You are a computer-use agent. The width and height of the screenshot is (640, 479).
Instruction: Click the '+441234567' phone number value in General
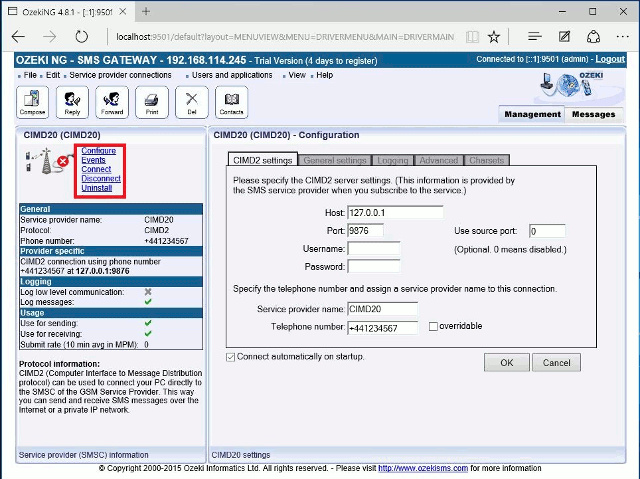[x=166, y=241]
